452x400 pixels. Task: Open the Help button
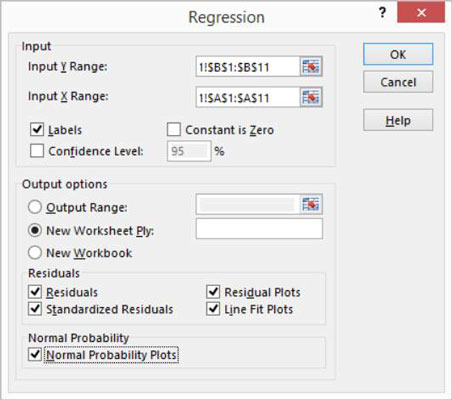pyautogui.click(x=398, y=120)
